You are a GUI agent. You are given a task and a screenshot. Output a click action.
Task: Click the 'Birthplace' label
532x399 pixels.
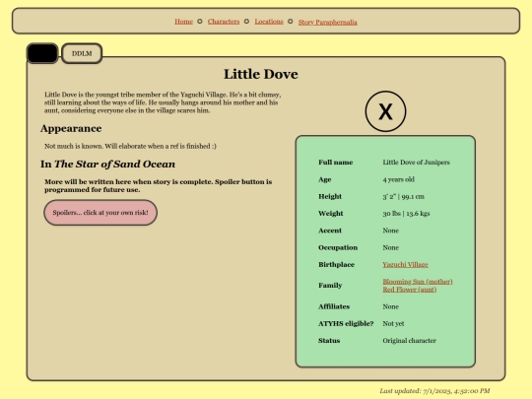click(x=336, y=264)
